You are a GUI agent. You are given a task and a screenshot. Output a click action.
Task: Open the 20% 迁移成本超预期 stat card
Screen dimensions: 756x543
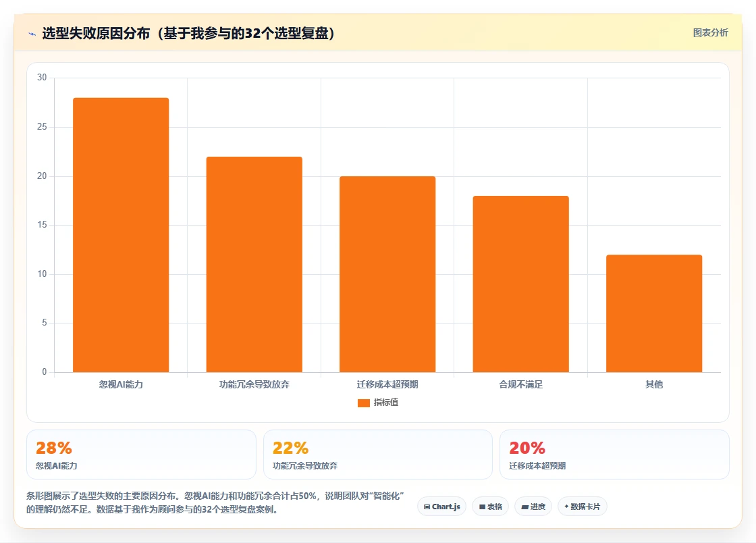coord(615,455)
